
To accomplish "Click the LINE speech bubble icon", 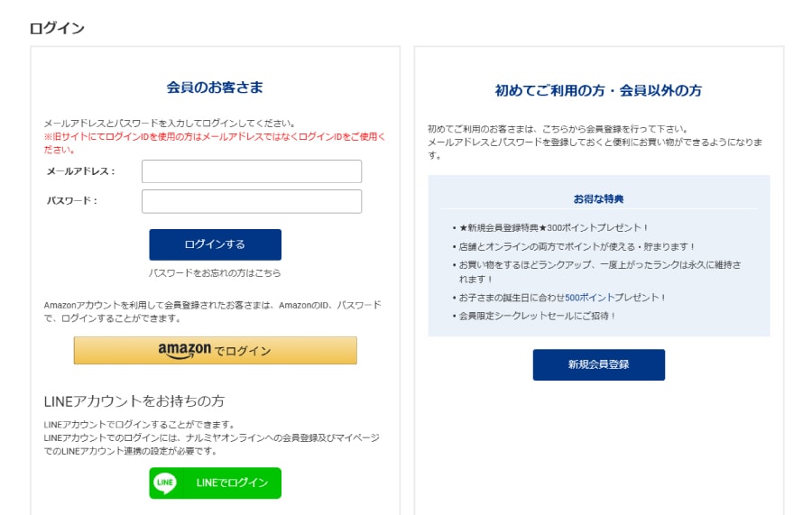I will 165,483.
